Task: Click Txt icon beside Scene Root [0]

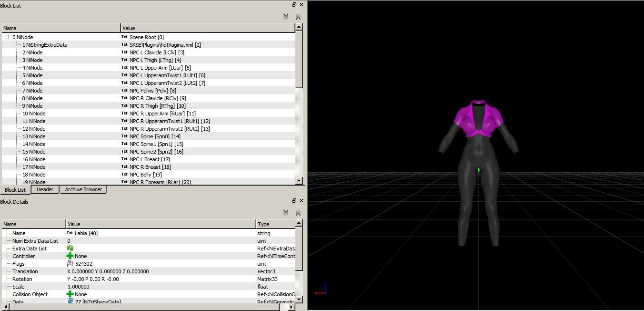Action: tap(124, 37)
